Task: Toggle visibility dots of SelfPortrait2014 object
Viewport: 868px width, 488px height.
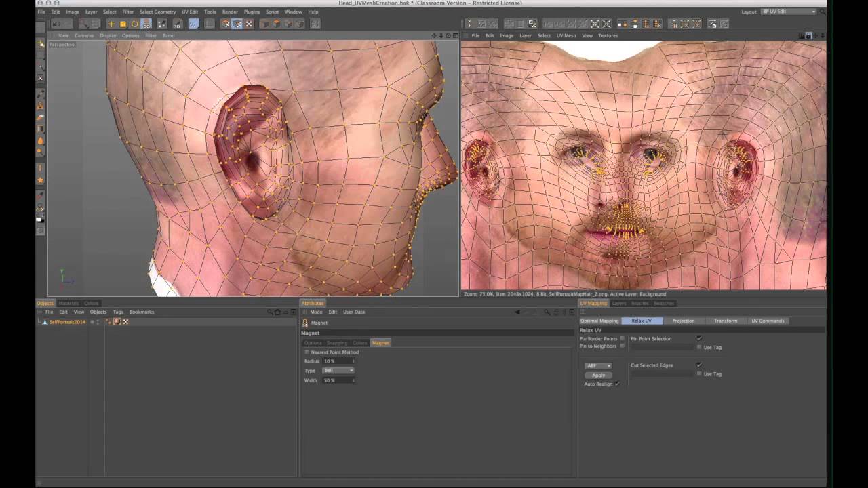Action: click(x=98, y=322)
